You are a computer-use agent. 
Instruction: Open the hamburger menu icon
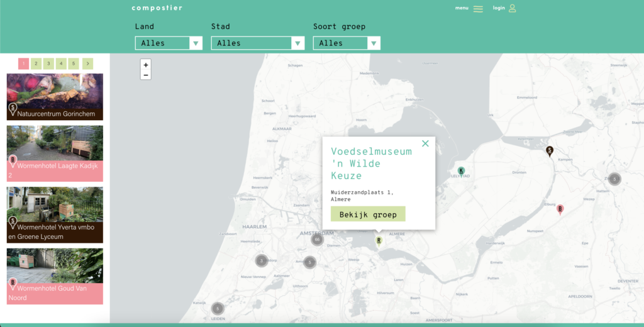point(478,9)
